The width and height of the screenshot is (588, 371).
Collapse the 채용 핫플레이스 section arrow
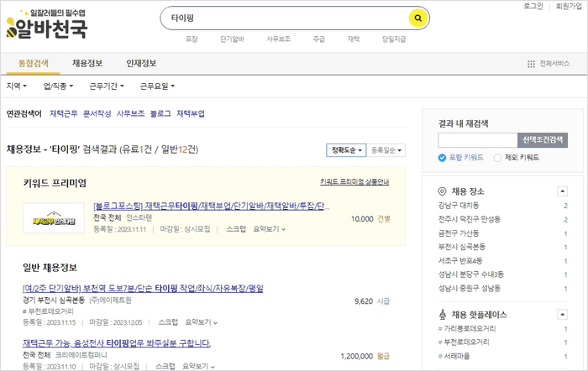click(562, 314)
